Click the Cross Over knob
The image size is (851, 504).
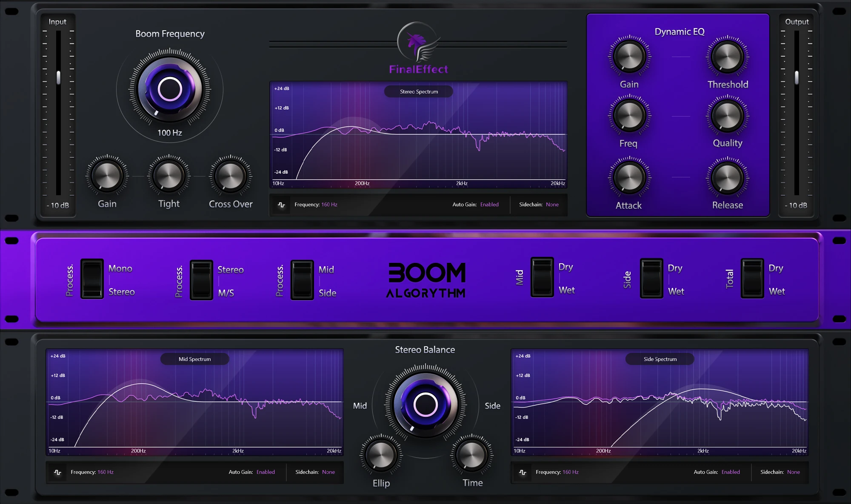pyautogui.click(x=231, y=176)
